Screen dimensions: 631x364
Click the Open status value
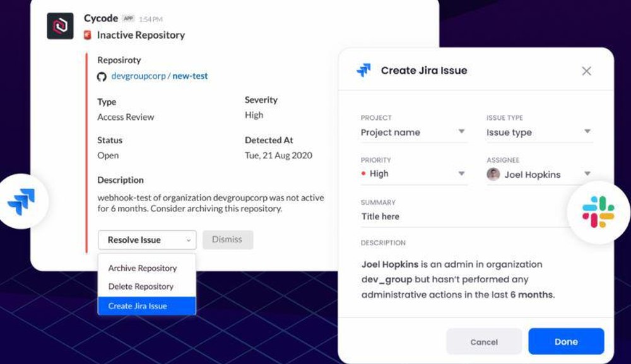[x=108, y=156]
